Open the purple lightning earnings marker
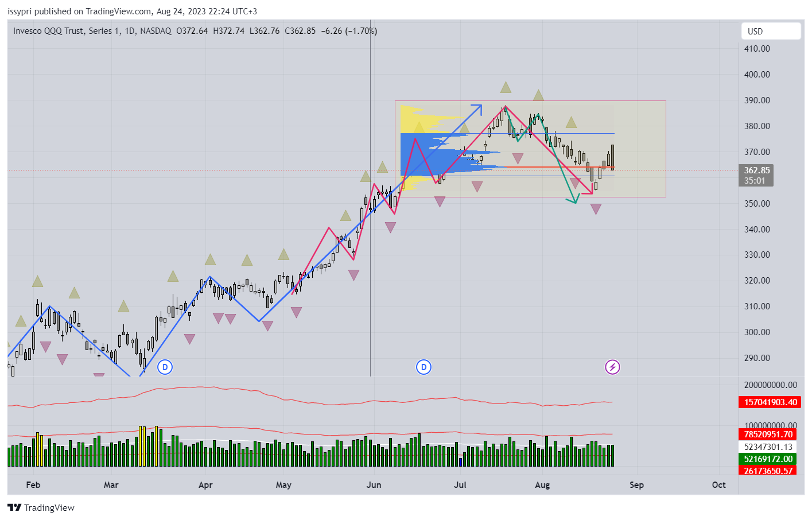The width and height of the screenshot is (812, 520). [x=613, y=367]
